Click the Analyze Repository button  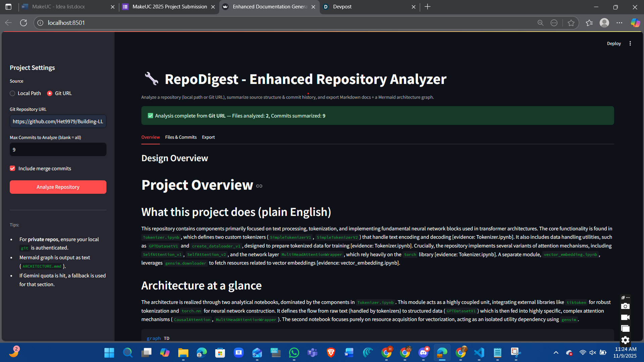pos(58,187)
